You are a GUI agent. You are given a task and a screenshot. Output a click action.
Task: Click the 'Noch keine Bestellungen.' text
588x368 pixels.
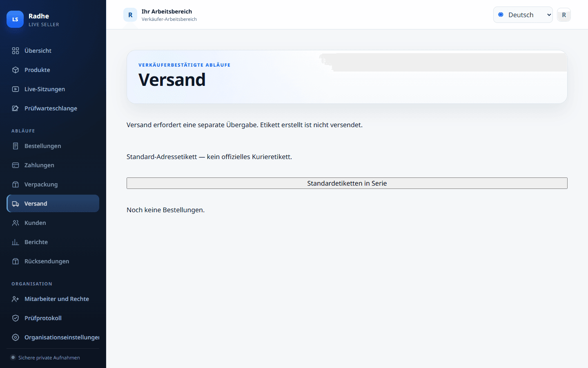[165, 210]
